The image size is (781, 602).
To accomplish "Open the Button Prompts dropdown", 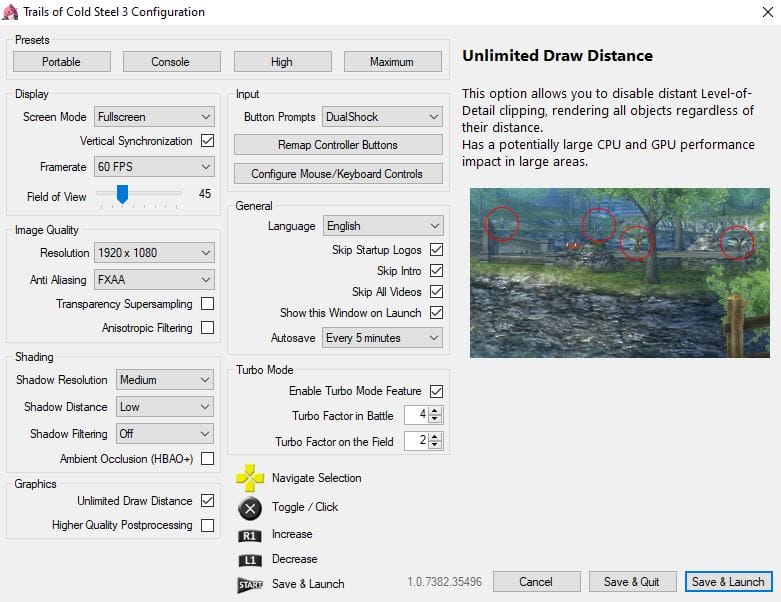I will click(x=383, y=117).
